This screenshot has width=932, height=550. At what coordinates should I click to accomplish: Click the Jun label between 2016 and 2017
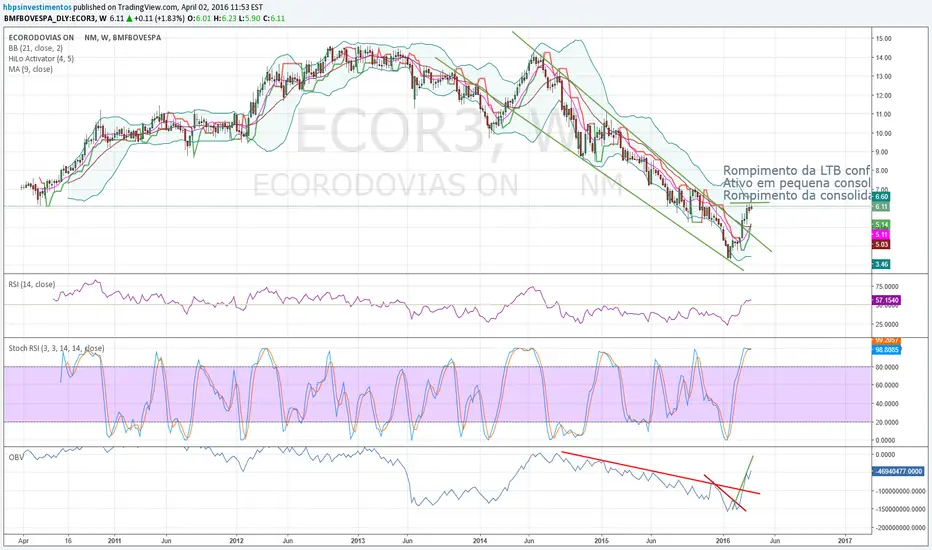[x=775, y=541]
